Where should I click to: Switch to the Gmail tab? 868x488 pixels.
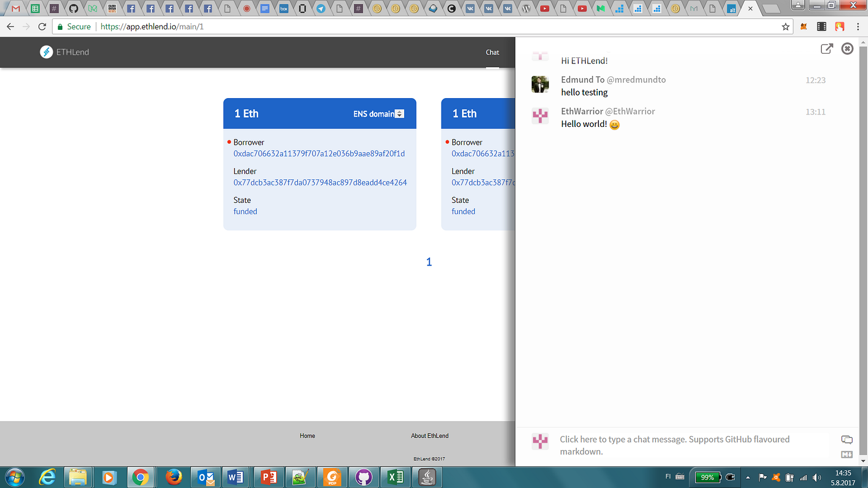tap(16, 8)
